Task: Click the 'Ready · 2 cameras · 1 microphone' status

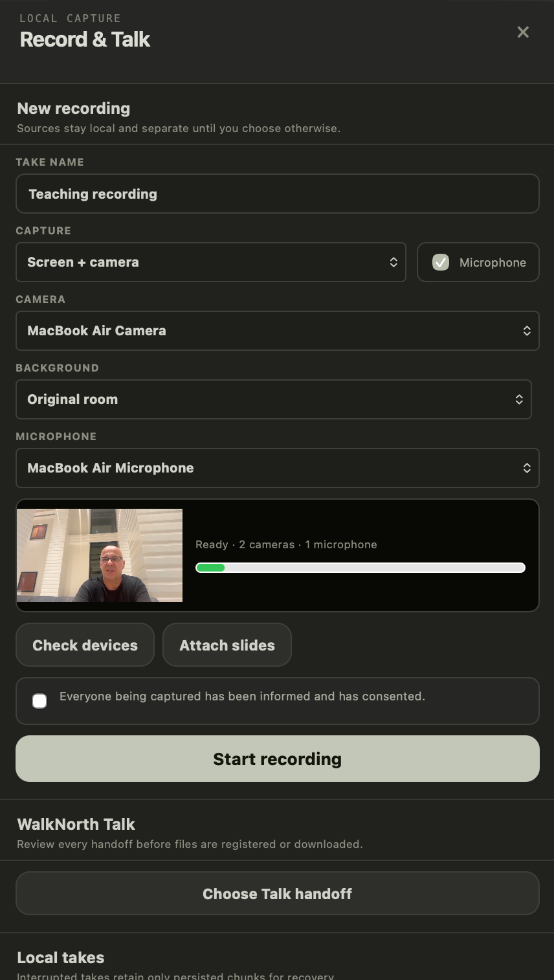Action: click(286, 544)
